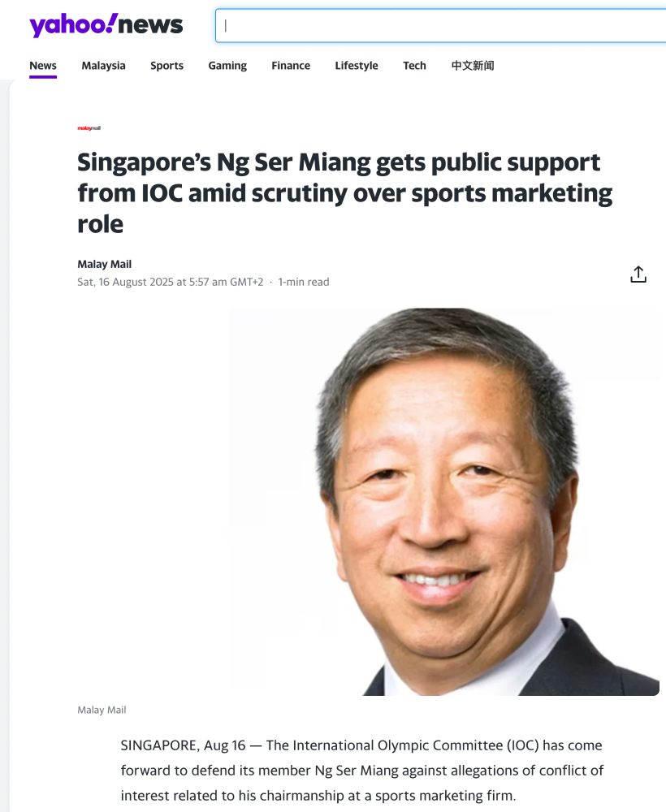This screenshot has height=812, width=666.
Task: Click the word 'yahoo' in the logo
Action: tap(70, 25)
